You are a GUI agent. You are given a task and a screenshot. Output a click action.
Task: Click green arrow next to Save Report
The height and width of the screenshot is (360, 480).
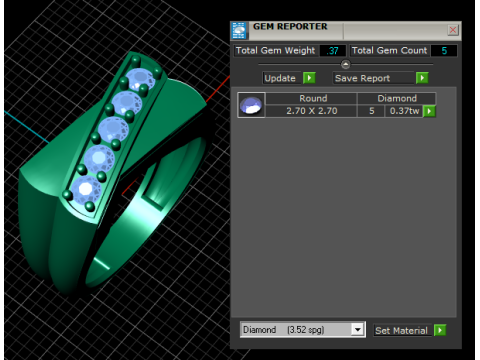tap(422, 78)
